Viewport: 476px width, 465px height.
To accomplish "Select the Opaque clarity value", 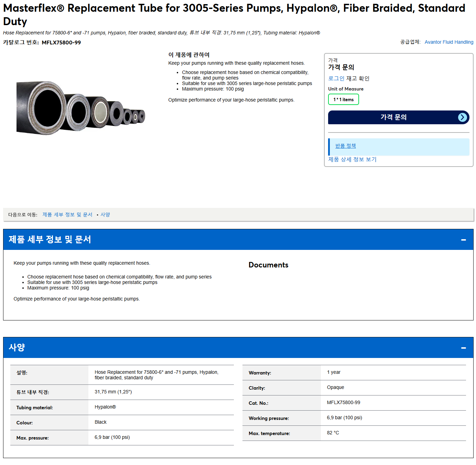I will coord(335,387).
